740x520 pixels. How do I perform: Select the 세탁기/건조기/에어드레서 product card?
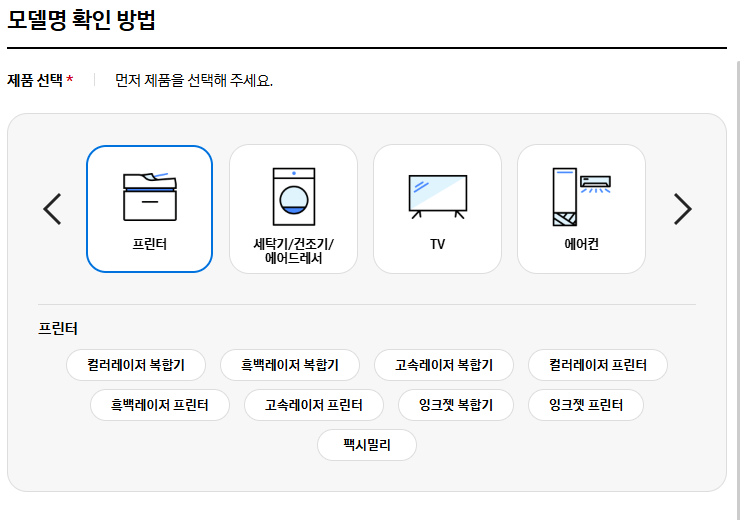point(294,209)
